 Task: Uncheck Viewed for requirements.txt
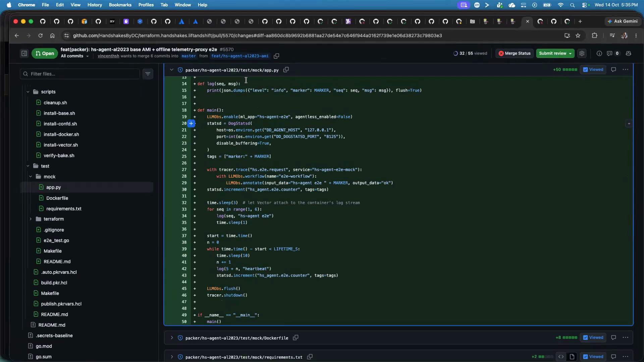(x=593, y=357)
